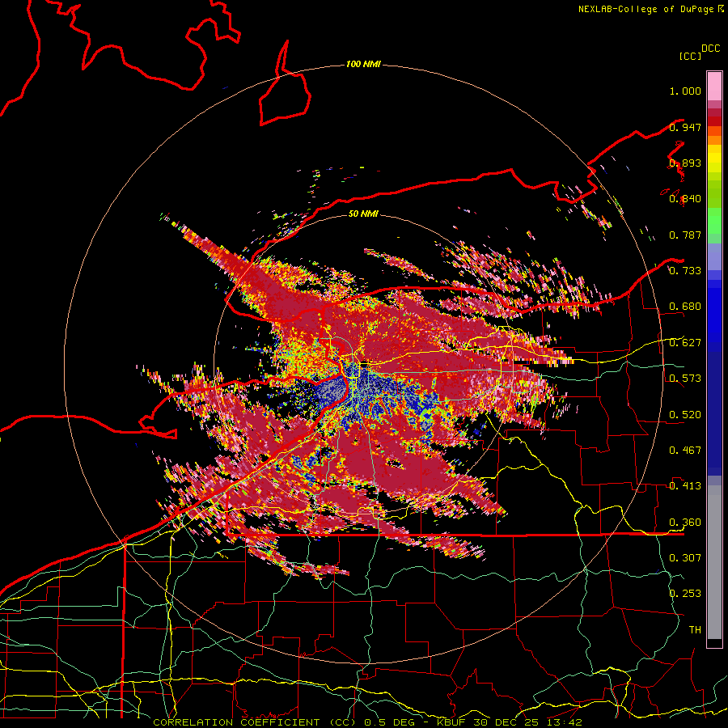This screenshot has height=728, width=728.
Task: Click the TH threshold label
Action: pos(695,630)
